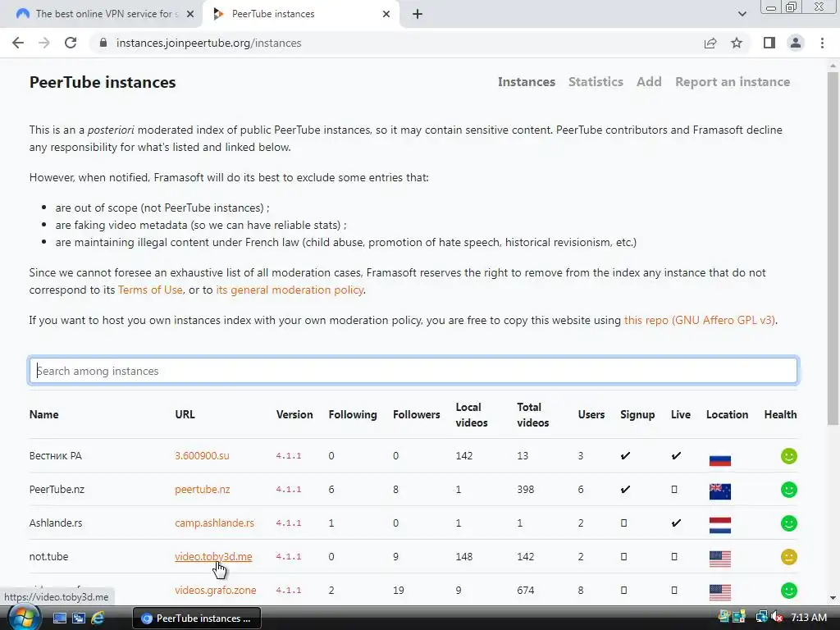840x630 pixels.
Task: Open the browser side panel icon
Action: [769, 43]
